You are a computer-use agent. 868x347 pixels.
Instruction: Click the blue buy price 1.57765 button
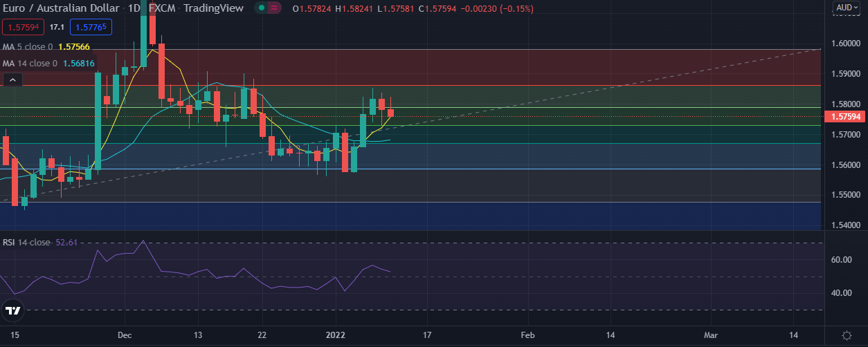(x=90, y=28)
